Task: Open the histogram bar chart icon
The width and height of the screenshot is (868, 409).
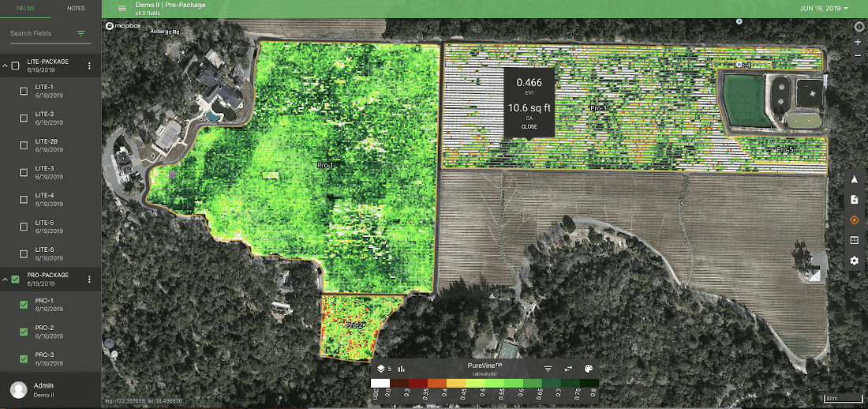Action: click(x=401, y=368)
